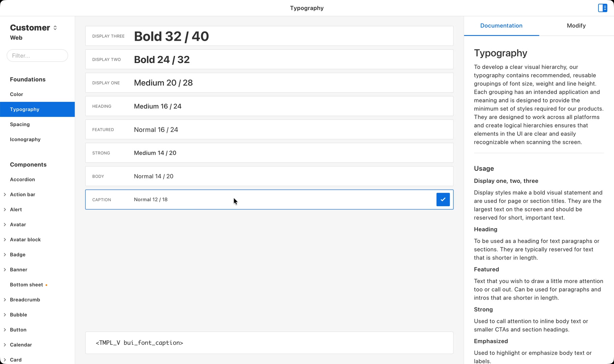The width and height of the screenshot is (614, 364).
Task: Click the Avatar block expand chevron
Action: (5, 240)
